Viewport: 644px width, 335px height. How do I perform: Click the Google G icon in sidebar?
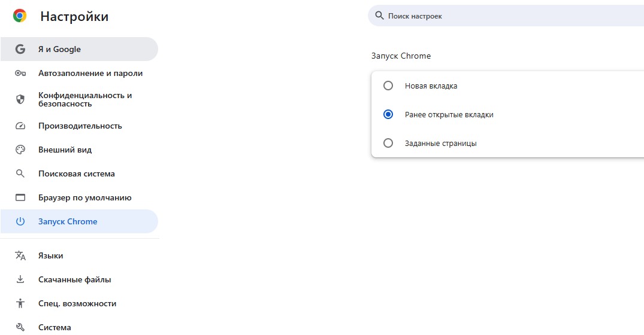click(20, 50)
